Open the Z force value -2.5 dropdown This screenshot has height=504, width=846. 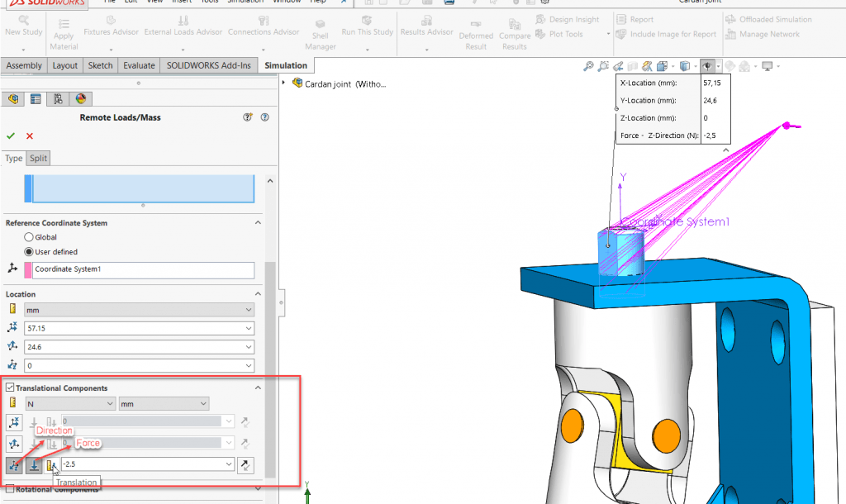[230, 464]
